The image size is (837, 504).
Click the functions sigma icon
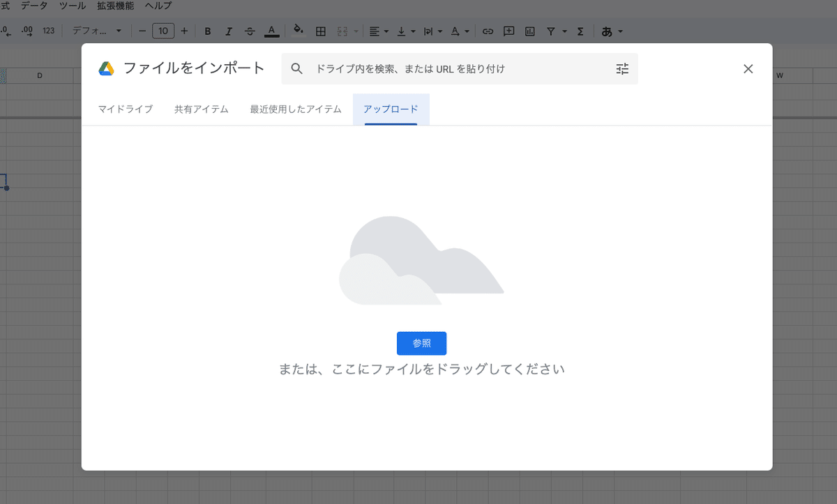pos(580,31)
